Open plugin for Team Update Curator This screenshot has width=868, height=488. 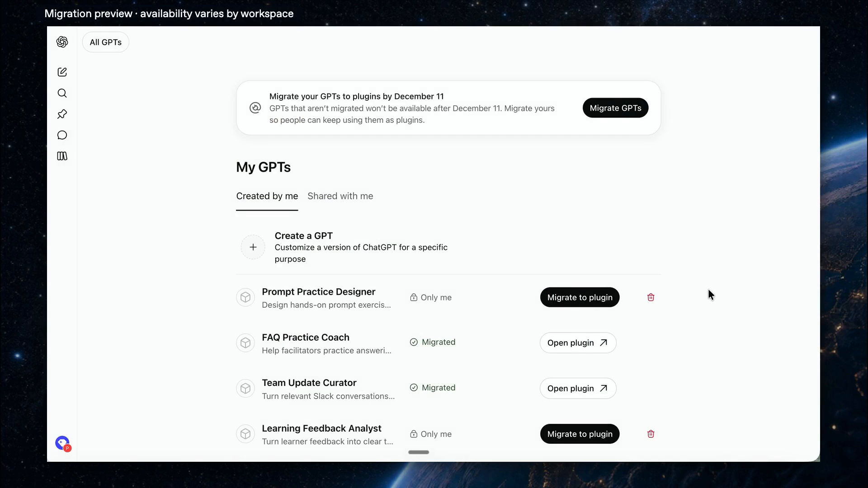coord(578,389)
